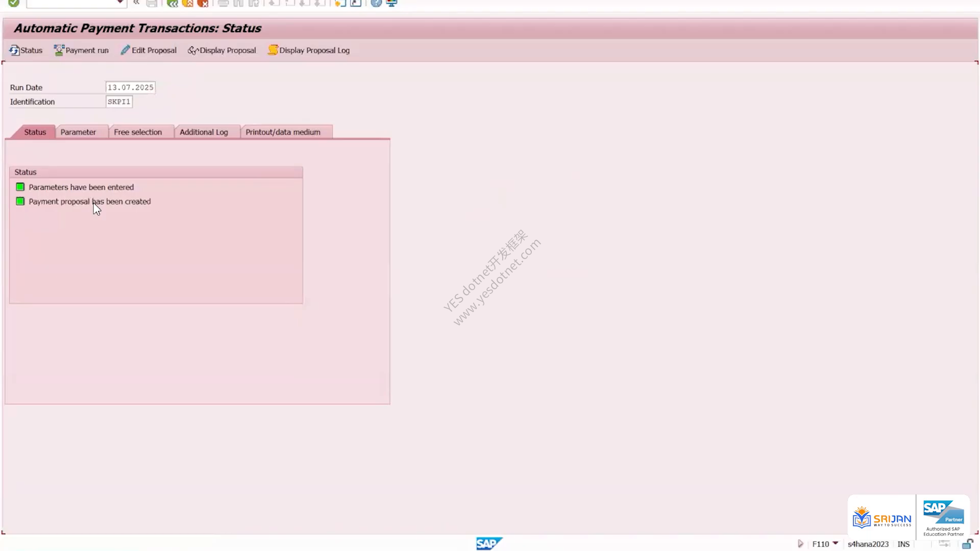Open the Printout/data medium tab
980x551 pixels.
pos(283,132)
